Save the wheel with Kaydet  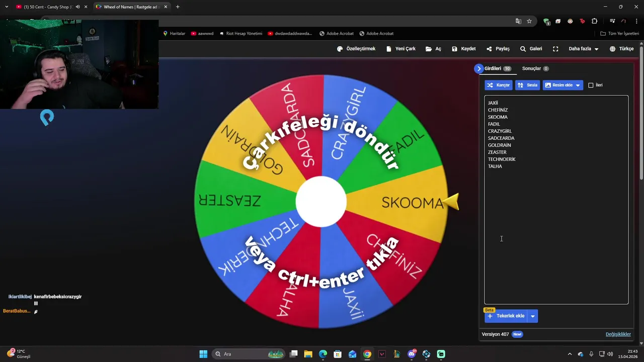[463, 49]
